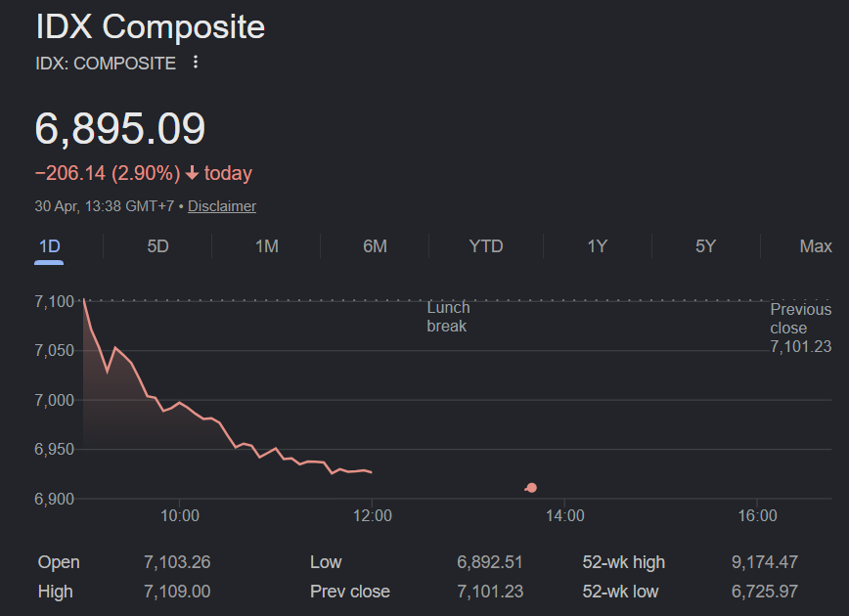The height and width of the screenshot is (616, 849).
Task: Show the YTD chart range
Action: pos(486,246)
